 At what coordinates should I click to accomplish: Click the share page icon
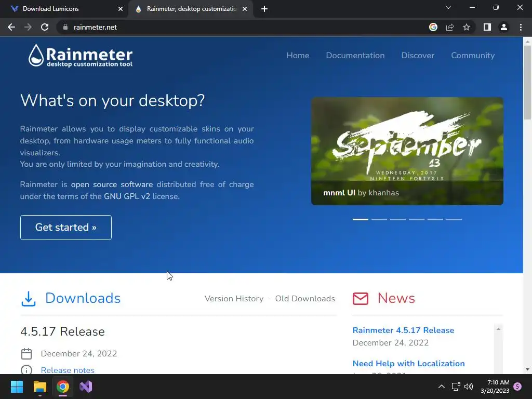point(450,27)
